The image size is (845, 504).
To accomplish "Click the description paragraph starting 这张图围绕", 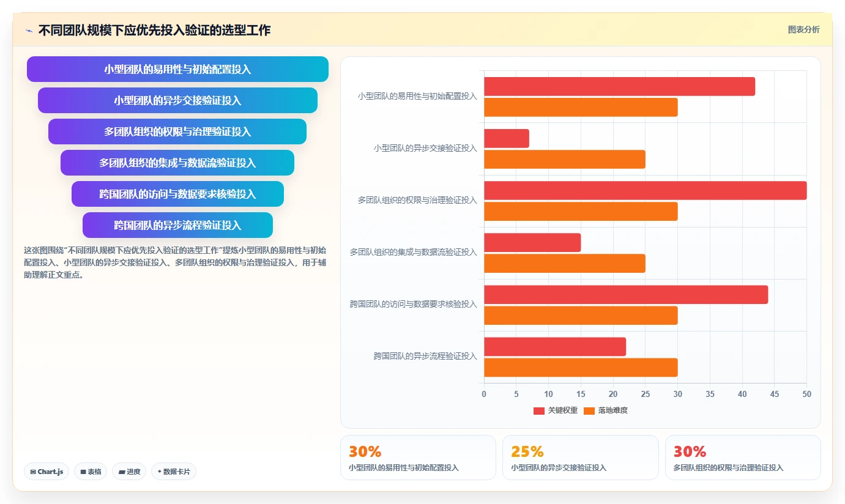I will 175,262.
